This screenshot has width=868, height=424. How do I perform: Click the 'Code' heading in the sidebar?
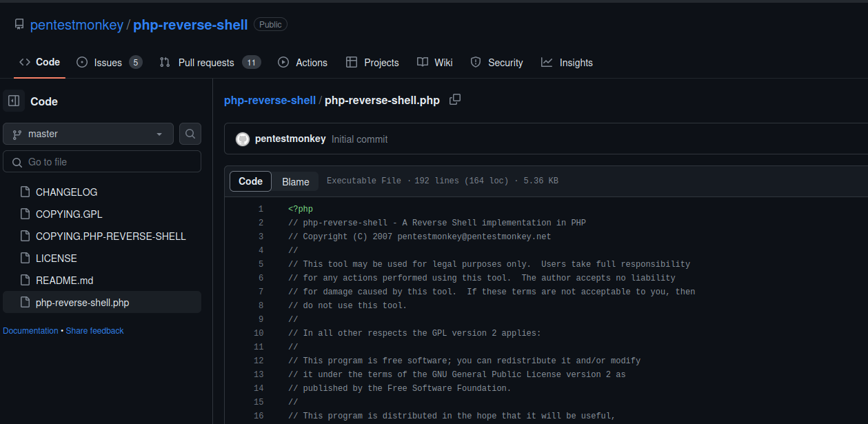coord(44,101)
